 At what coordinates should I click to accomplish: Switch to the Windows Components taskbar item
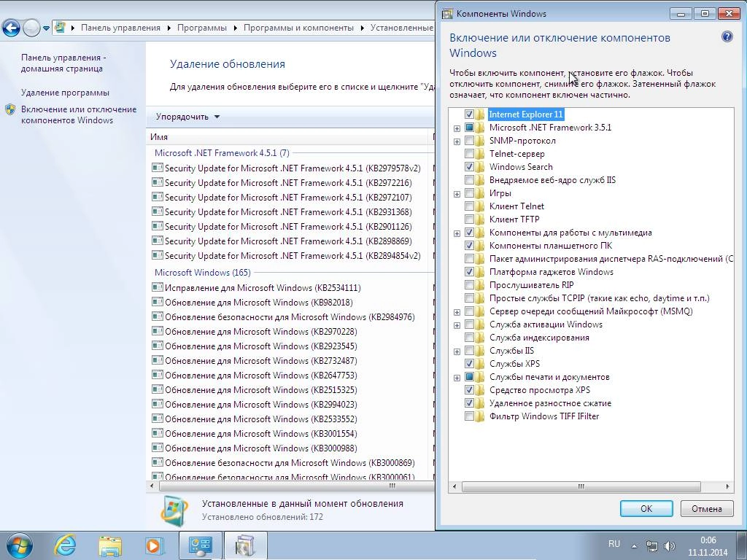[245, 545]
